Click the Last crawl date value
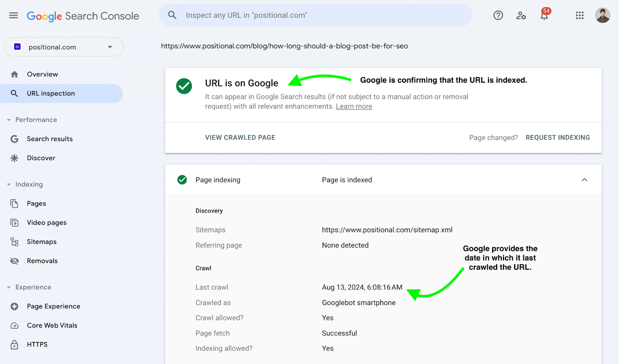Screen dimensions: 619x364 click(362, 287)
